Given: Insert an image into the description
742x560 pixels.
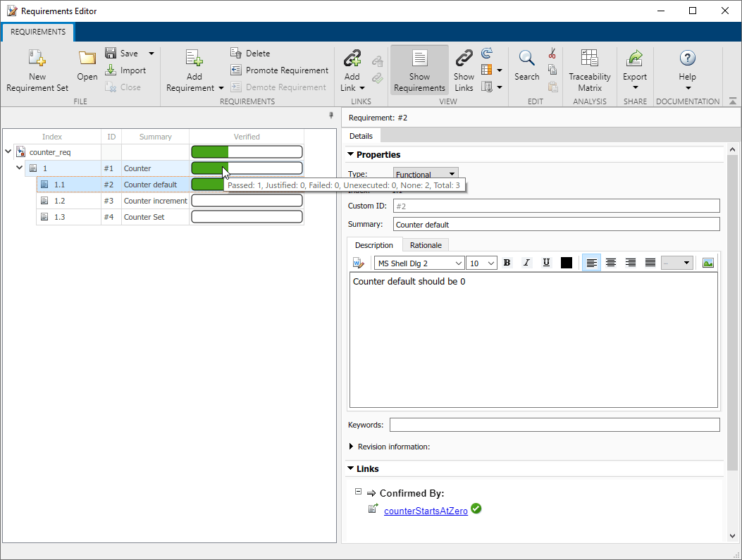Looking at the screenshot, I should click(707, 262).
